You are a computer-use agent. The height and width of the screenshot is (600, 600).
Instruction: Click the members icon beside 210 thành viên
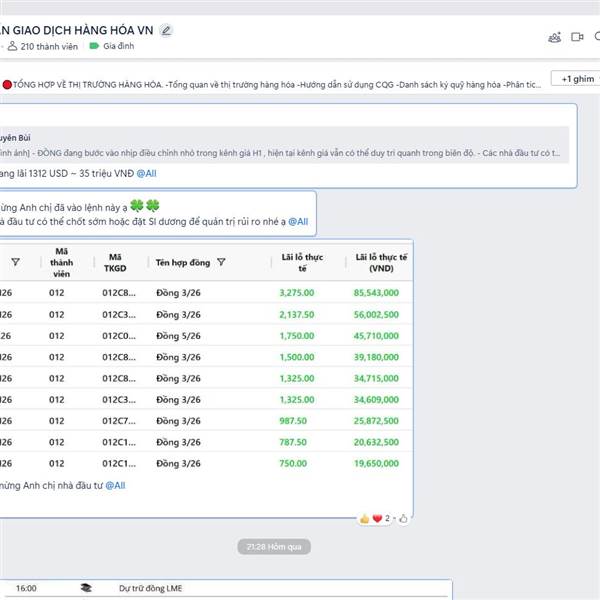point(12,46)
